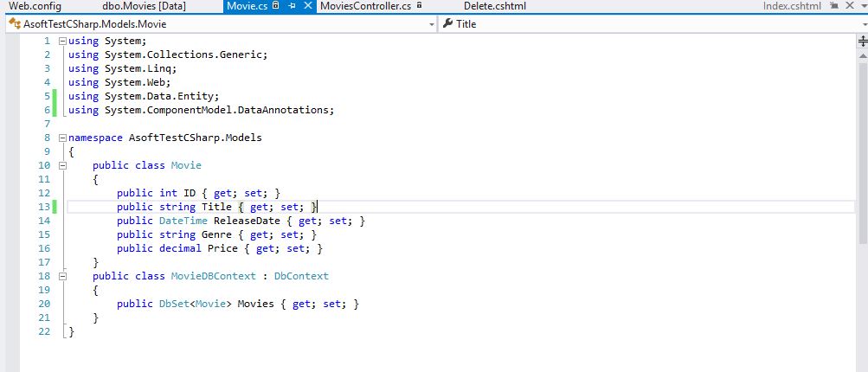Close the Movie.cs tab

click(308, 6)
